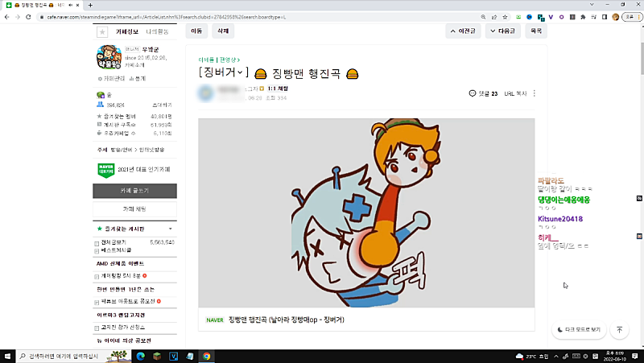The width and height of the screenshot is (644, 363).
Task: Click the Chrome icon on taskbar
Action: [x=206, y=356]
